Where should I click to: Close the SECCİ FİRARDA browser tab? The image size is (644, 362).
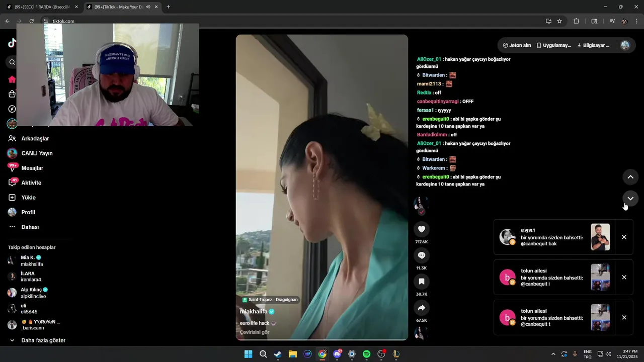tap(76, 7)
